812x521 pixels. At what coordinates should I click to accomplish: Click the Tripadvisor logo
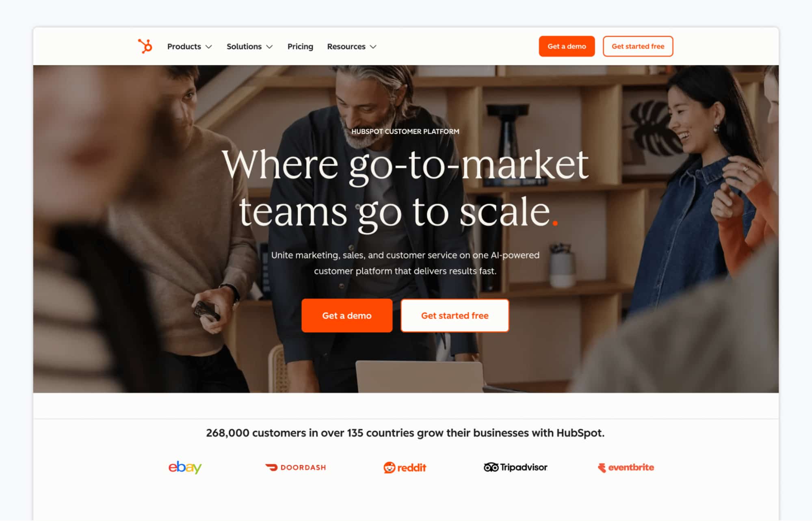[515, 467]
